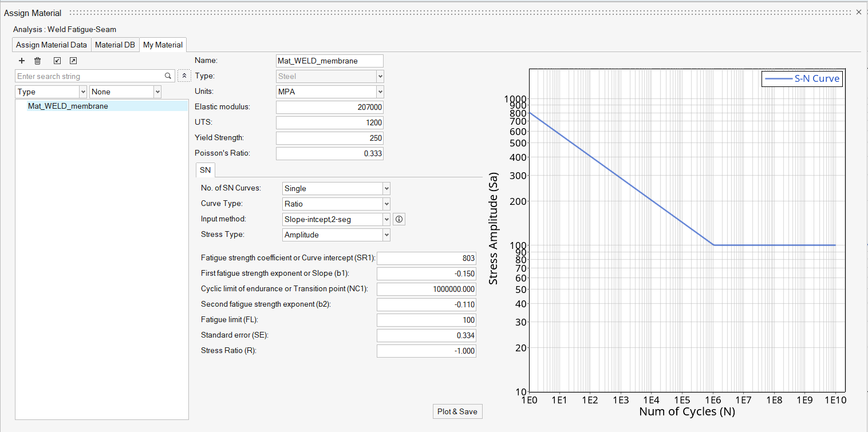Click the Elastic modulus label
The height and width of the screenshot is (432, 868).
[x=222, y=106]
